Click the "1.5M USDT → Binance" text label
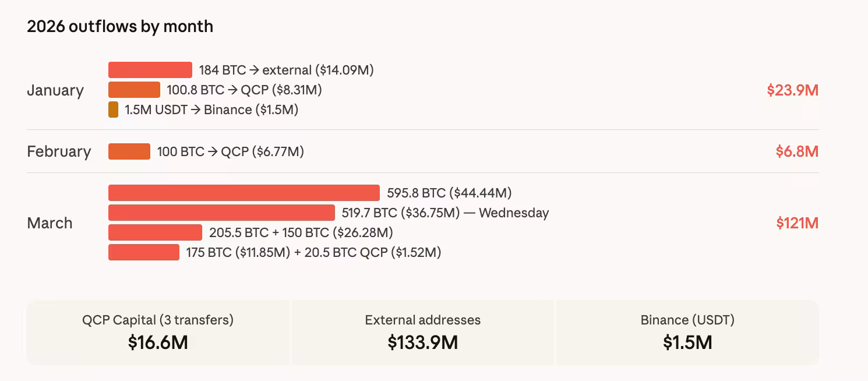The image size is (868, 381). (x=211, y=110)
